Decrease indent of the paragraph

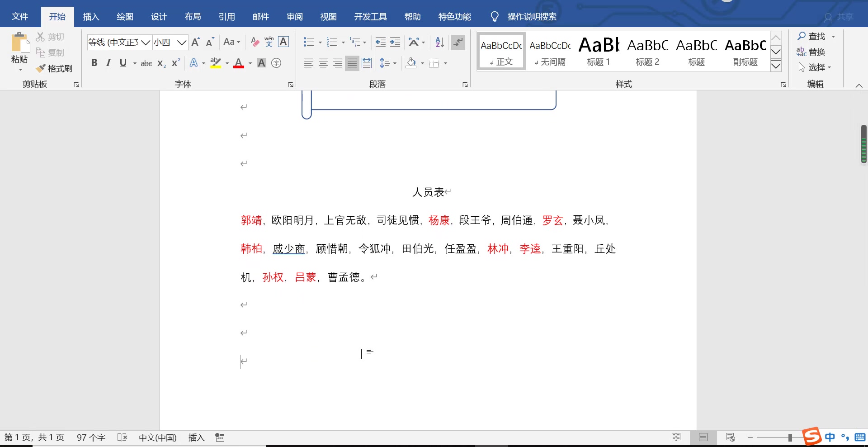[381, 42]
